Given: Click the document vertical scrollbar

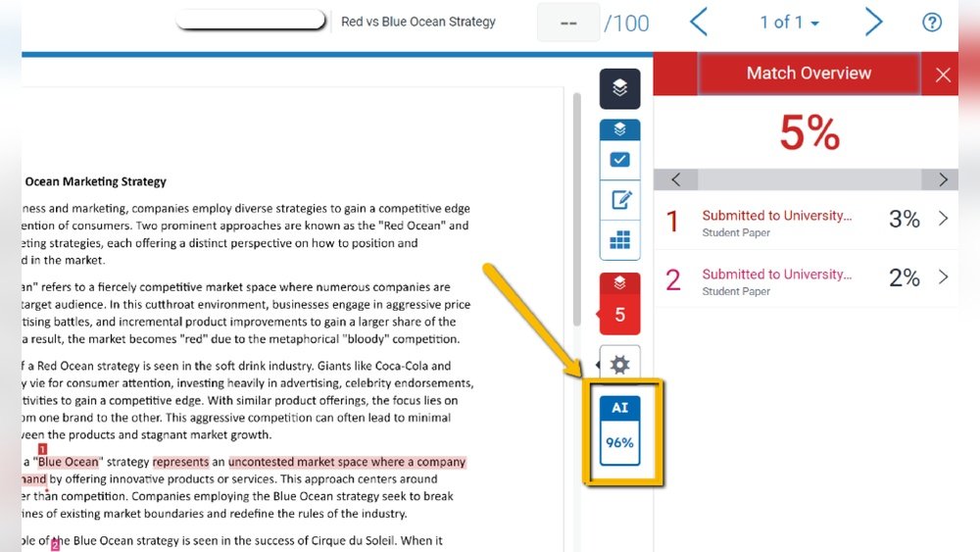Looking at the screenshot, I should [576, 210].
